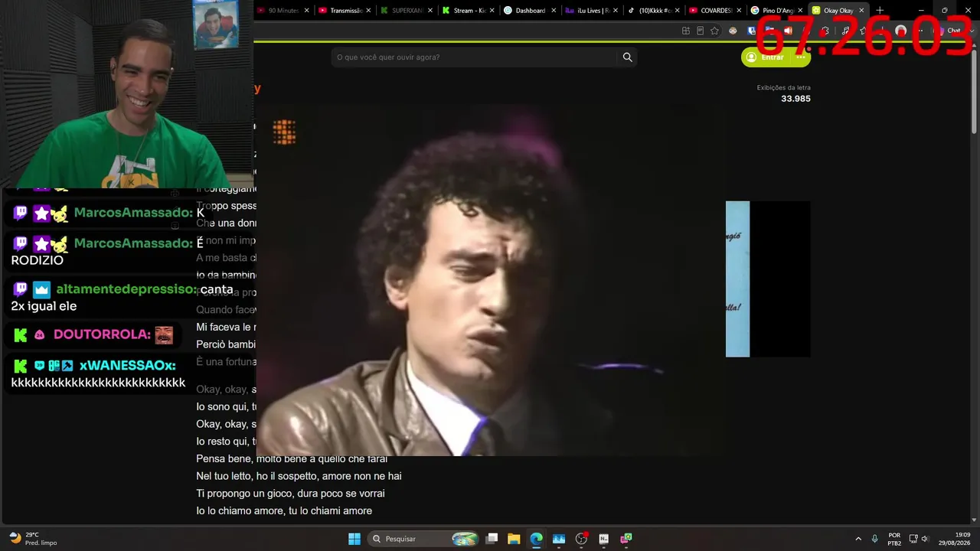
Task: Open File Explorer from the taskbar
Action: point(514,539)
